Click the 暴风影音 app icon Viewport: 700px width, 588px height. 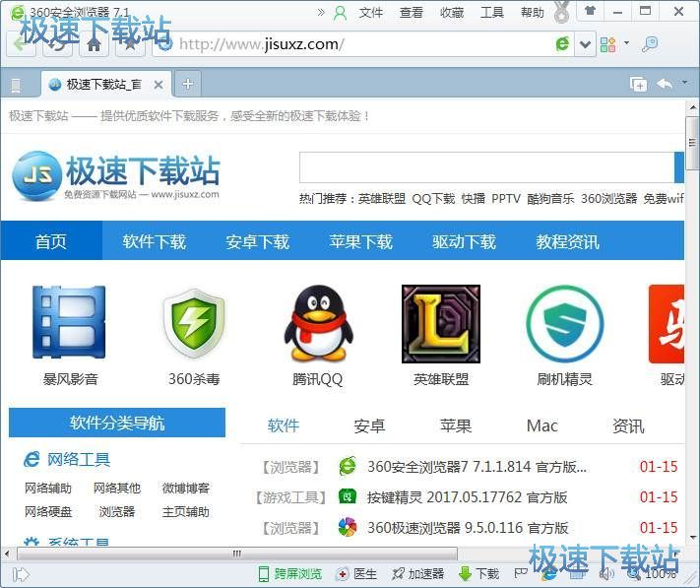point(69,322)
